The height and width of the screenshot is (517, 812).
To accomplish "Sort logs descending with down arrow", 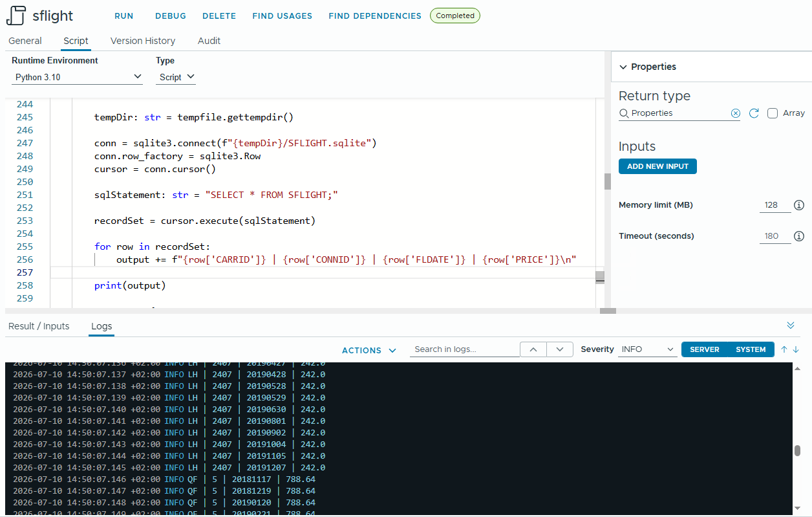I will [x=796, y=349].
